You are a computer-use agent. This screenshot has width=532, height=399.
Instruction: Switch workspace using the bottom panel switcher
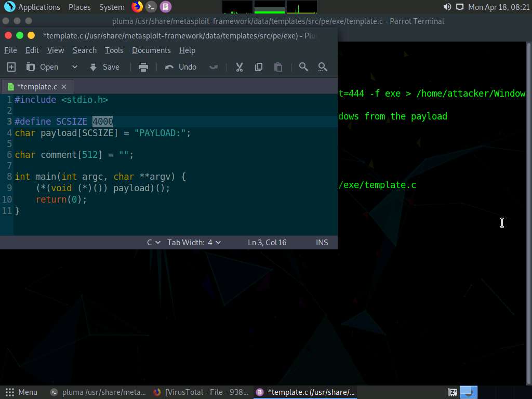[469, 392]
